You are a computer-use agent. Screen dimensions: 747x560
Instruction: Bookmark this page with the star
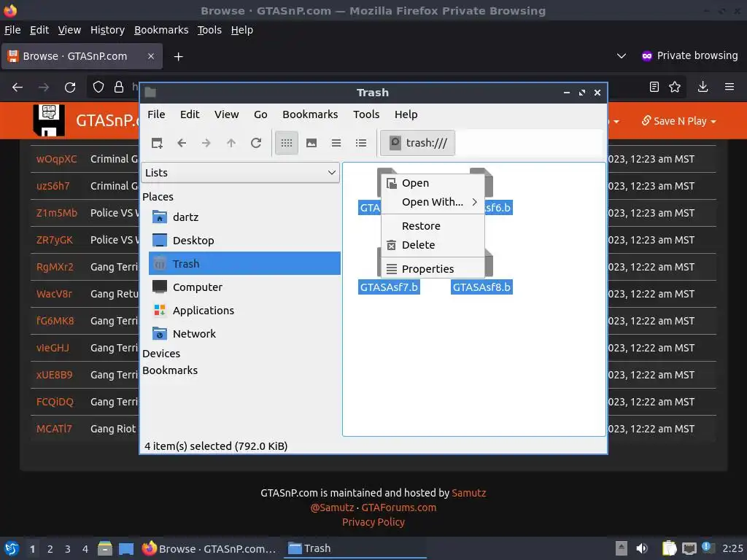(x=675, y=87)
